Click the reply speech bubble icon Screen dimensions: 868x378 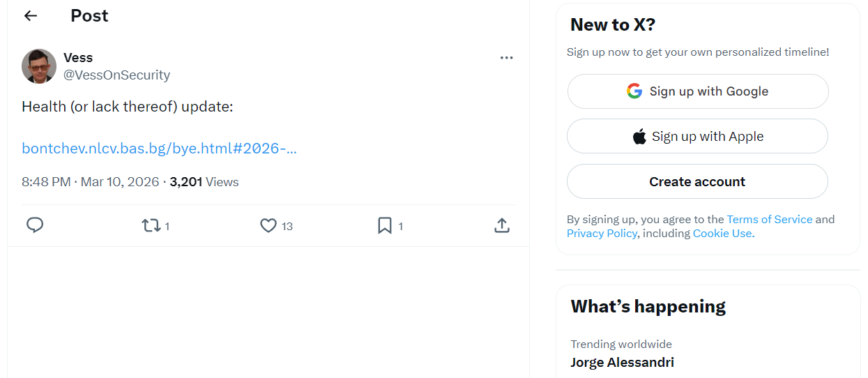coord(35,225)
